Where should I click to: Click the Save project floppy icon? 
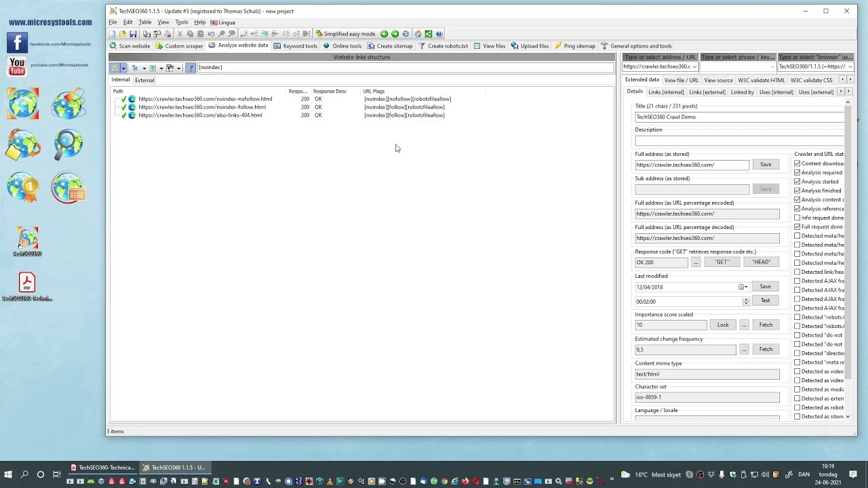[133, 34]
